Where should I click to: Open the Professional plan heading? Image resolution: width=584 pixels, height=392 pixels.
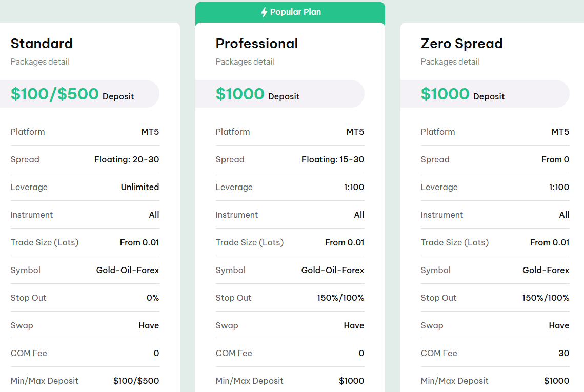[256, 44]
